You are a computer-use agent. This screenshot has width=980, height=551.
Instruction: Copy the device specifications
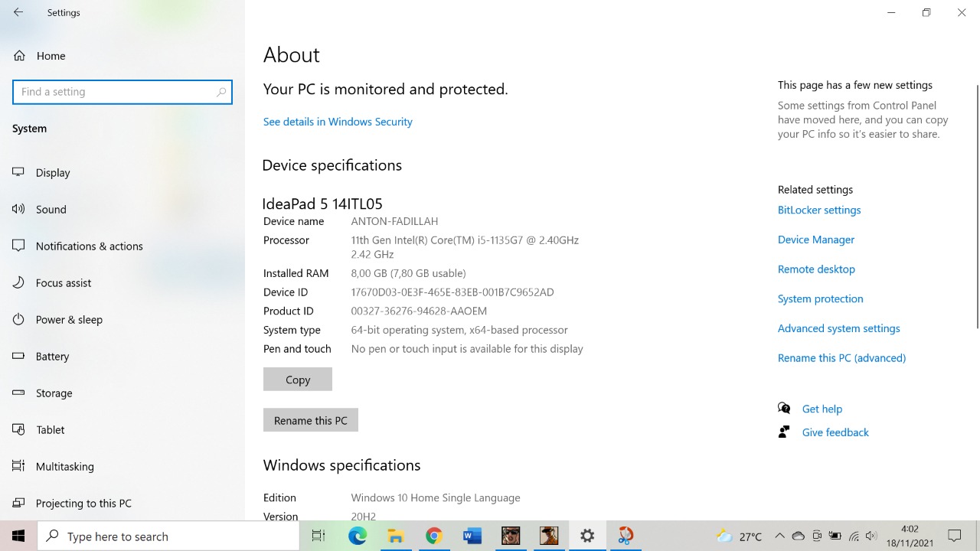[298, 380]
